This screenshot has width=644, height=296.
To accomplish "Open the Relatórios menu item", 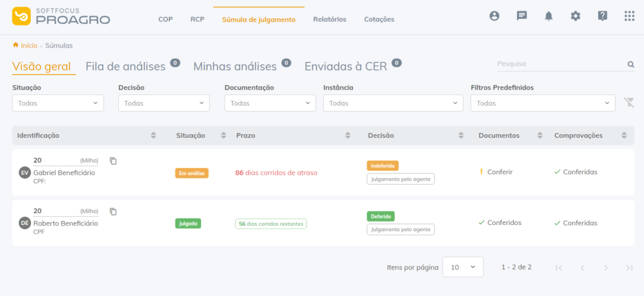I will click(x=330, y=19).
